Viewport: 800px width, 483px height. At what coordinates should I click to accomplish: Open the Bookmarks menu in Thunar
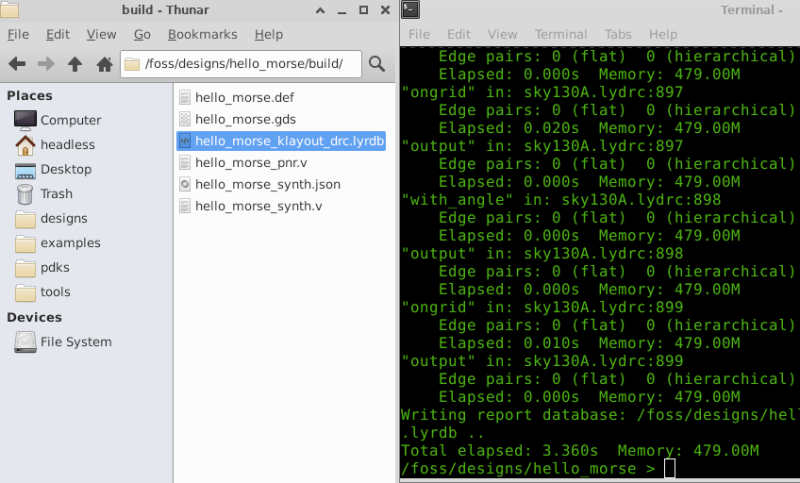(x=202, y=34)
